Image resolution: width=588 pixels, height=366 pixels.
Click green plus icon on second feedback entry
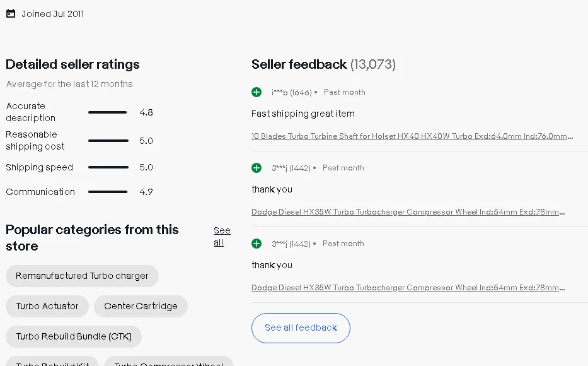tap(257, 168)
